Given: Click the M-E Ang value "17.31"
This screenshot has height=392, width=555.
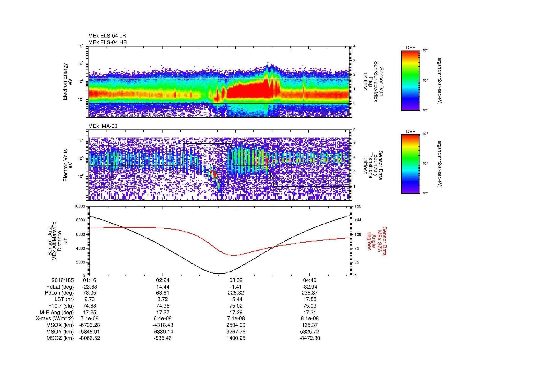Looking at the screenshot, I should point(309,312).
